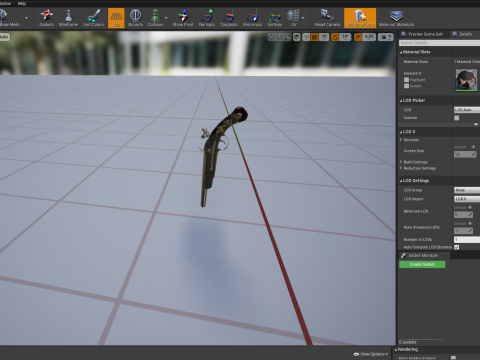Collapse the LOD Settings section
Viewport: 480px width, 360px height.
point(401,181)
